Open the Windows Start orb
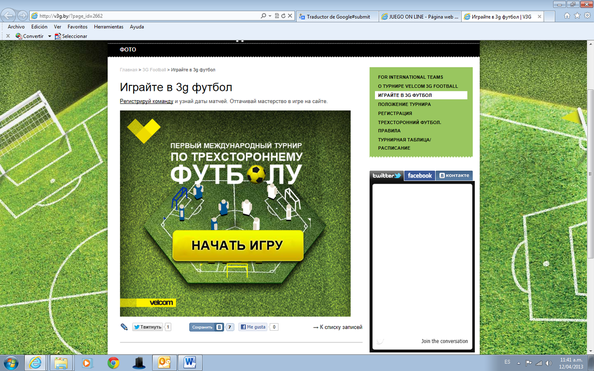594x371 pixels. (x=10, y=363)
